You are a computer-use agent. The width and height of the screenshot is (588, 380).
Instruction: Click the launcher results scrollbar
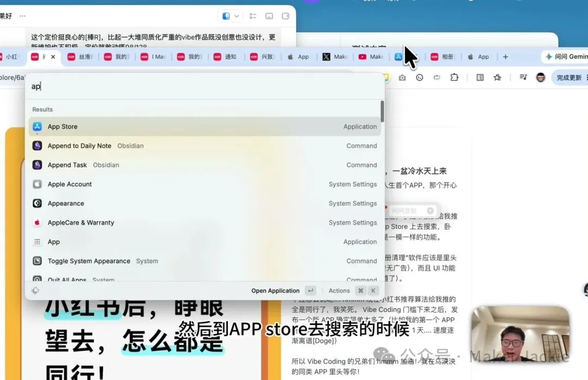coord(382,112)
